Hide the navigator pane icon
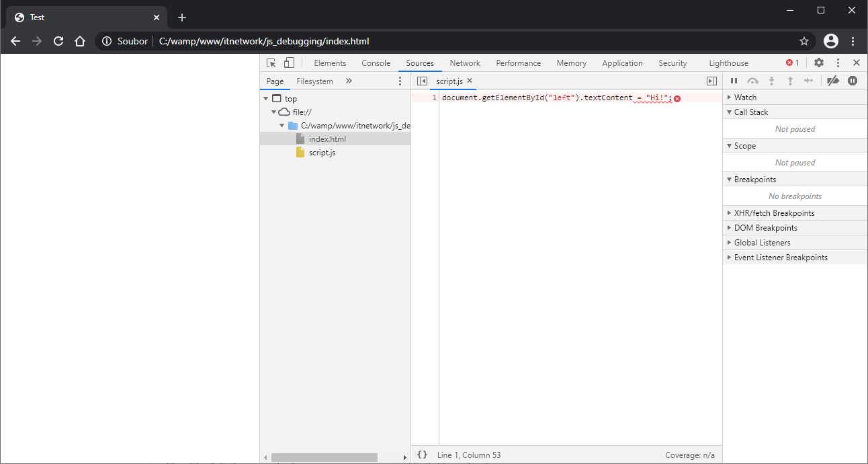Image resolution: width=868 pixels, height=464 pixels. point(422,81)
